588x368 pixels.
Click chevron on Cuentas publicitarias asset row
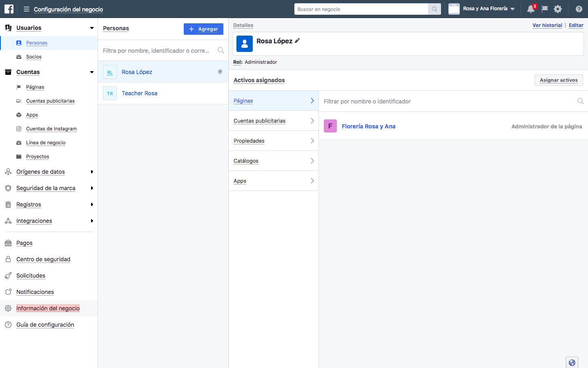[312, 121]
